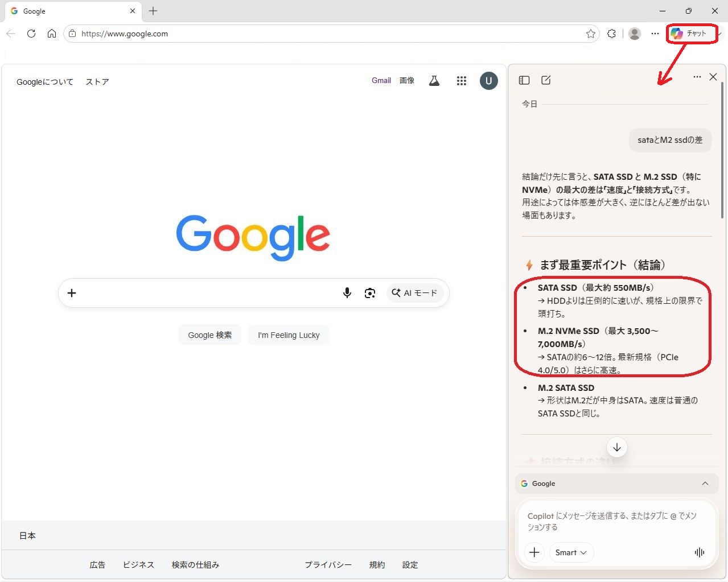Open browser settings and more menu
The height and width of the screenshot is (582, 728).
(655, 34)
